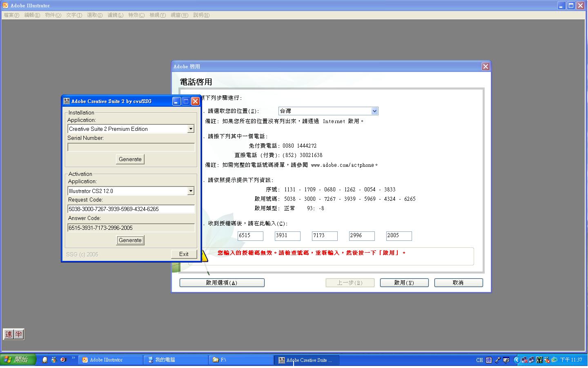Image resolution: width=588 pixels, height=368 pixels.
Task: Click the 取消 cancel button
Action: pyautogui.click(x=459, y=283)
